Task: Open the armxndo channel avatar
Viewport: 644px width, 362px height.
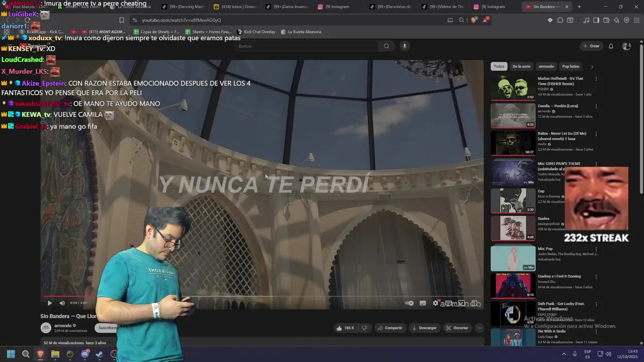Action: [46, 328]
